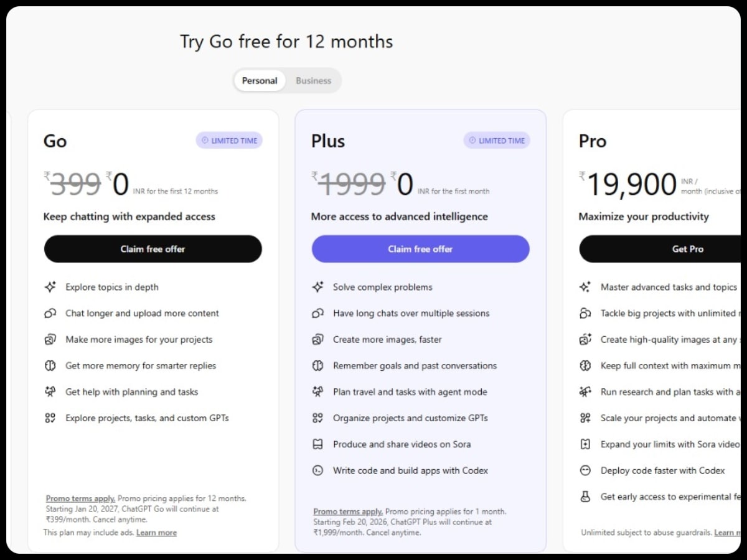Open Promo terms apply link under Plus plan
The height and width of the screenshot is (560, 747).
pos(348,511)
